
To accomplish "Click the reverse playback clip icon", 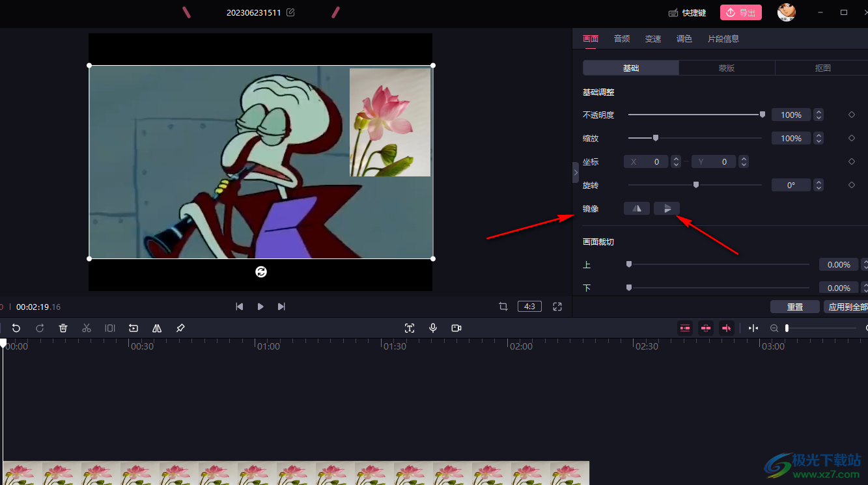I will coord(133,328).
